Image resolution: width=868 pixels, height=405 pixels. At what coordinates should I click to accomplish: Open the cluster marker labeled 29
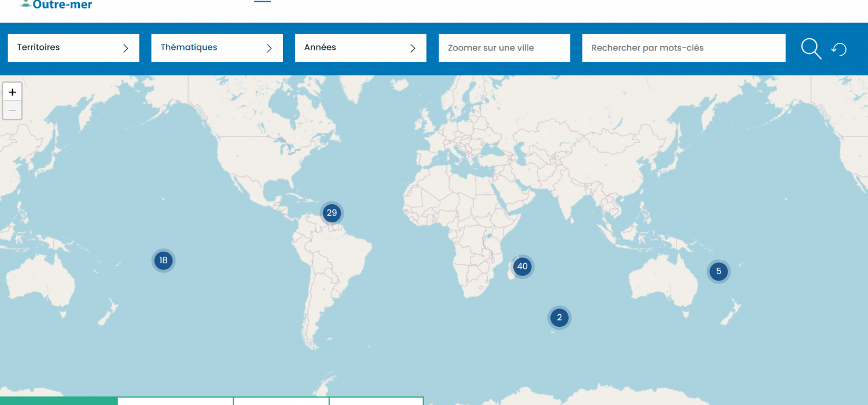332,213
